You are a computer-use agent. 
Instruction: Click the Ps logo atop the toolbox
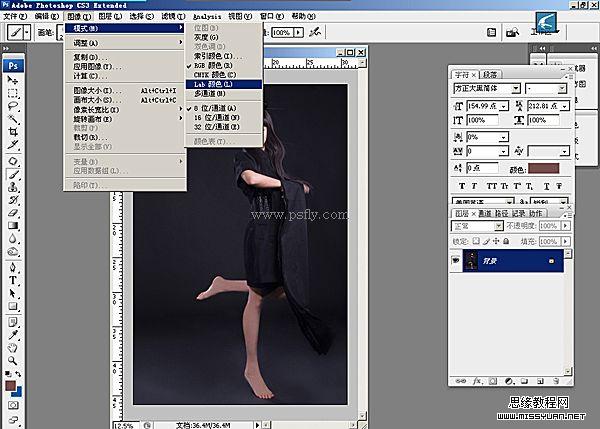click(x=14, y=65)
